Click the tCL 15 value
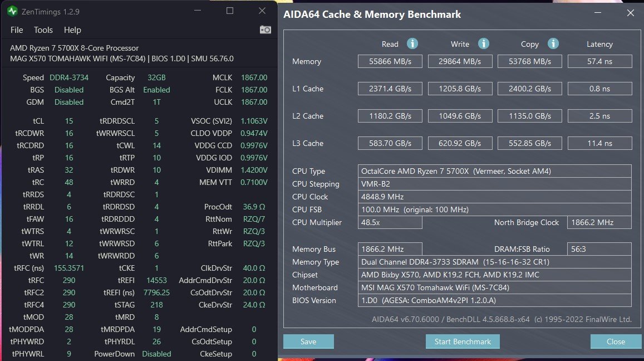644x361 pixels. [x=69, y=121]
